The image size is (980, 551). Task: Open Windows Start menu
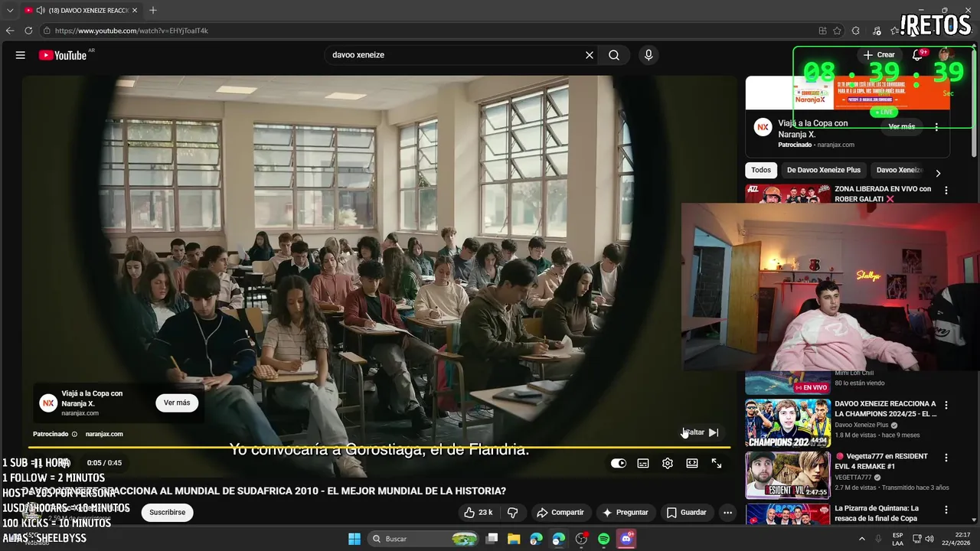coord(354,539)
